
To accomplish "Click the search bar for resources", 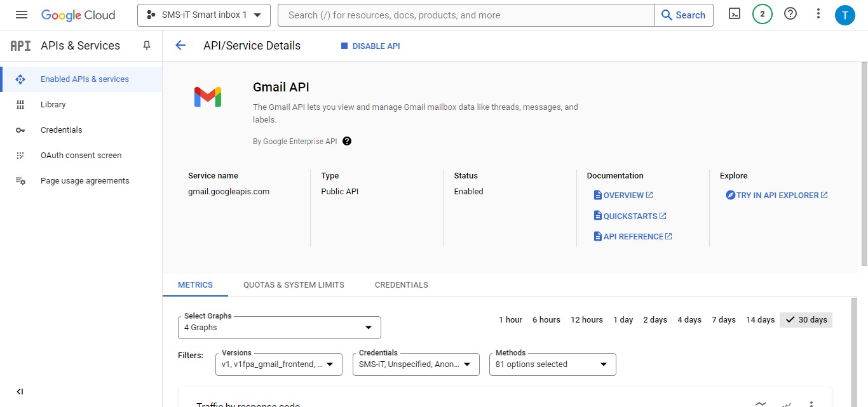I will click(465, 15).
